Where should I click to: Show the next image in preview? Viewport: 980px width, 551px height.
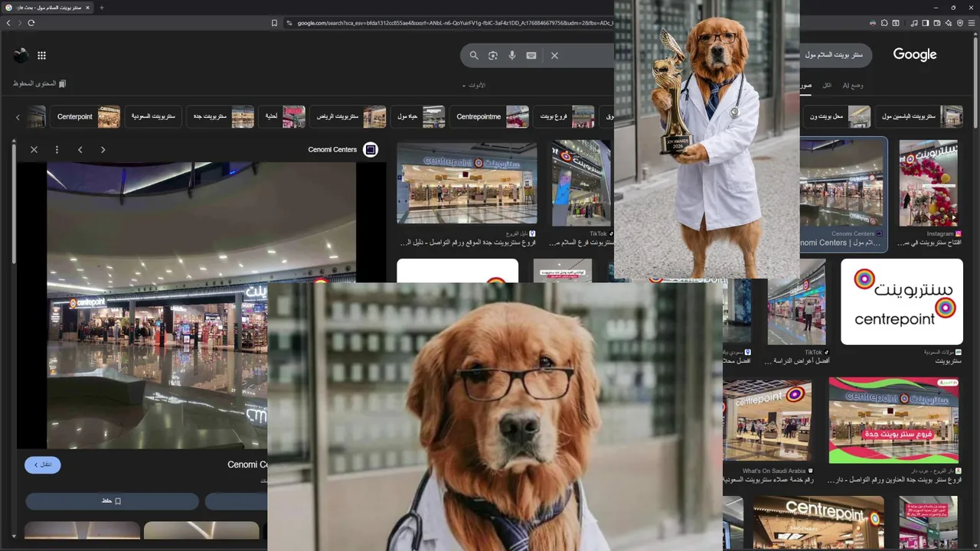(103, 149)
